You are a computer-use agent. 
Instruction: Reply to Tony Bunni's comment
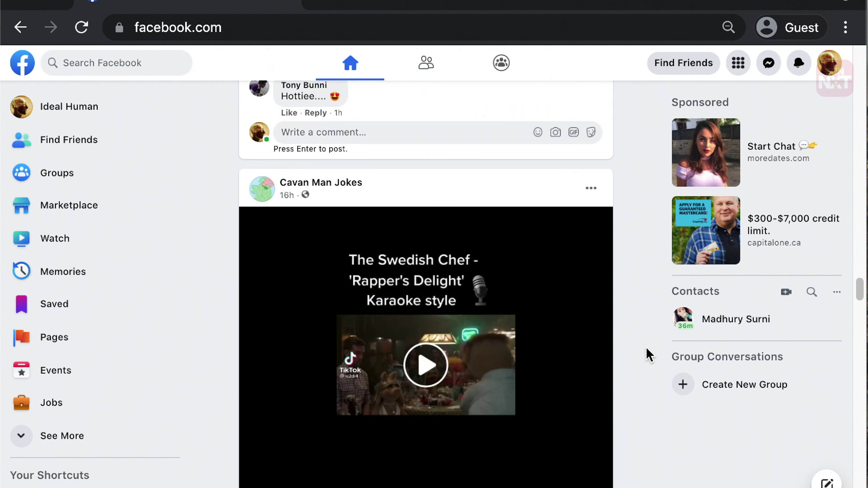click(315, 113)
